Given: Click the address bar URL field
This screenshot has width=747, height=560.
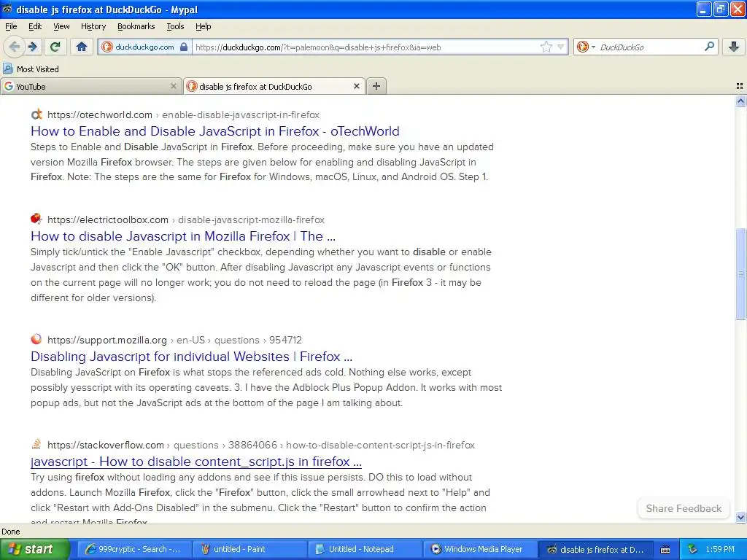Looking at the screenshot, I should click(365, 47).
